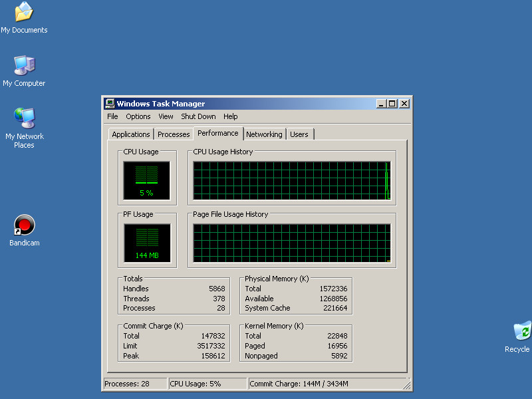Open the Help menu

230,116
